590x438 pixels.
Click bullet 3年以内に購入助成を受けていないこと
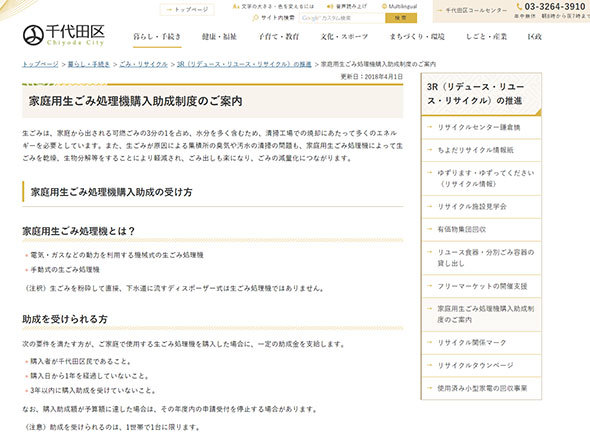click(93, 391)
